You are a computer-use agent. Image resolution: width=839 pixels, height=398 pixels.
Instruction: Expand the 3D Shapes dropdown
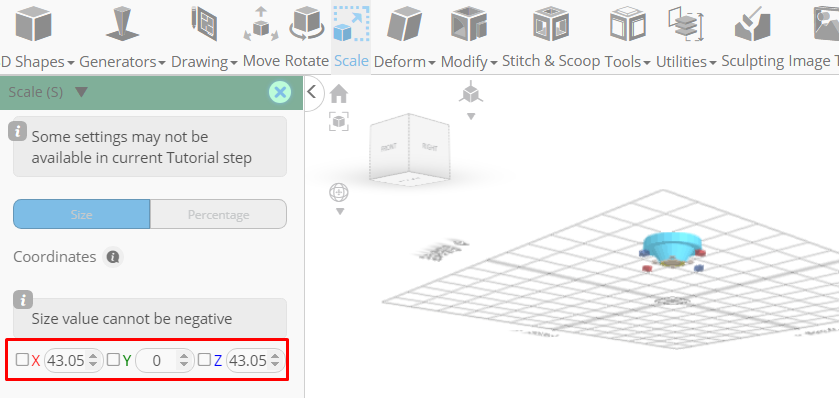tap(71, 63)
